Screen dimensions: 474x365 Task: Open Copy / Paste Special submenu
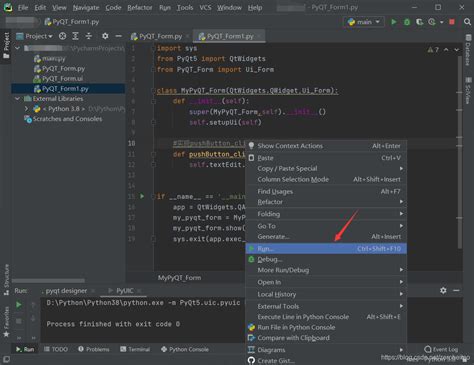[326, 168]
